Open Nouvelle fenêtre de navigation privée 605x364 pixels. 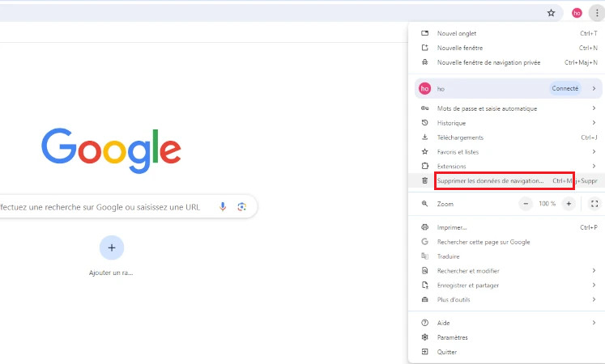click(507, 62)
